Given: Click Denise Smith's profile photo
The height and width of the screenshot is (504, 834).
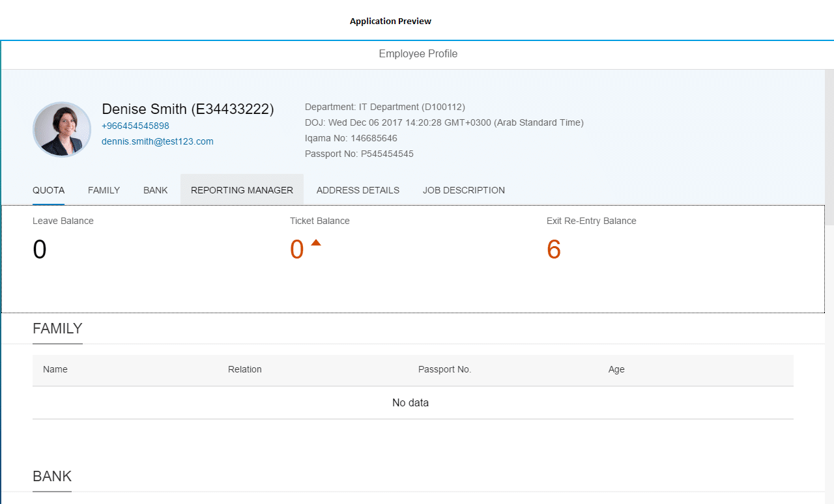Looking at the screenshot, I should [62, 129].
